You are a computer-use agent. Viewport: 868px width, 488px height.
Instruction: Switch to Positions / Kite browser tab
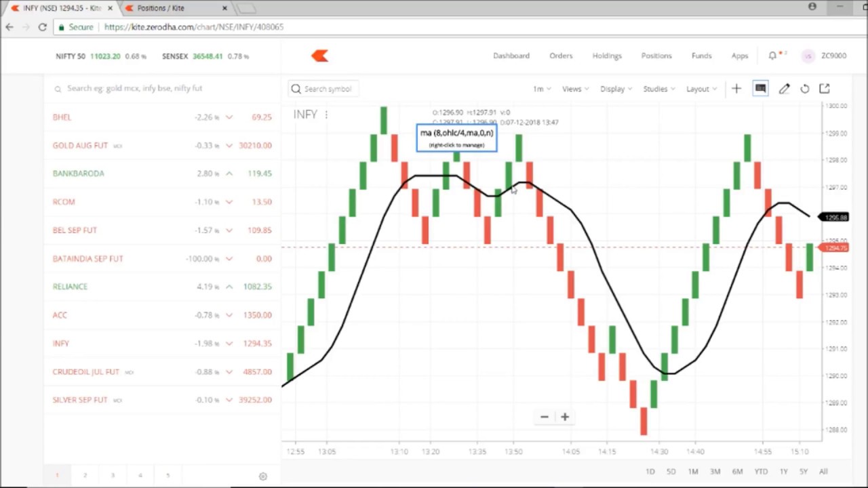tap(175, 8)
